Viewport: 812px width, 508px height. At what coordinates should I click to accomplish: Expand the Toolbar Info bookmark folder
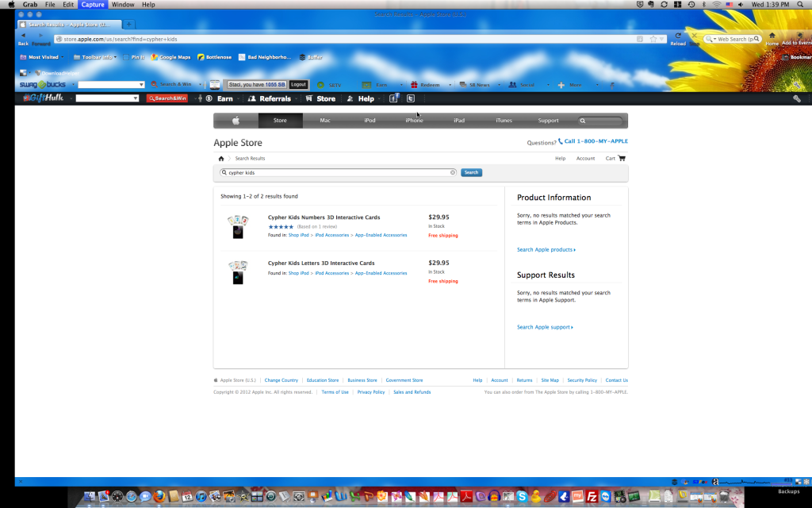pyautogui.click(x=115, y=57)
